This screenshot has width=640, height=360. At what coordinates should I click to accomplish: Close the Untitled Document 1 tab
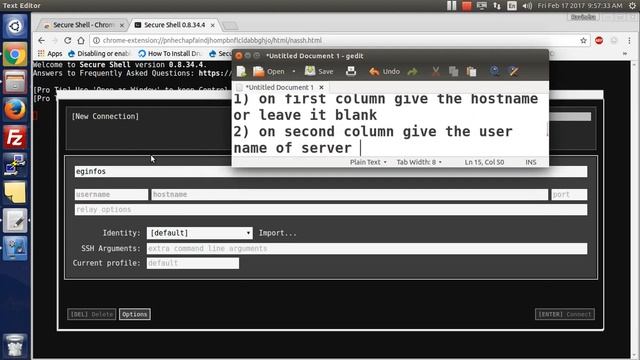tap(321, 87)
